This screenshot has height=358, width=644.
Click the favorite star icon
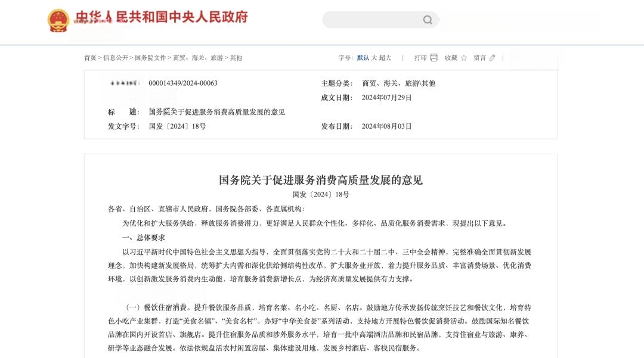tap(464, 58)
